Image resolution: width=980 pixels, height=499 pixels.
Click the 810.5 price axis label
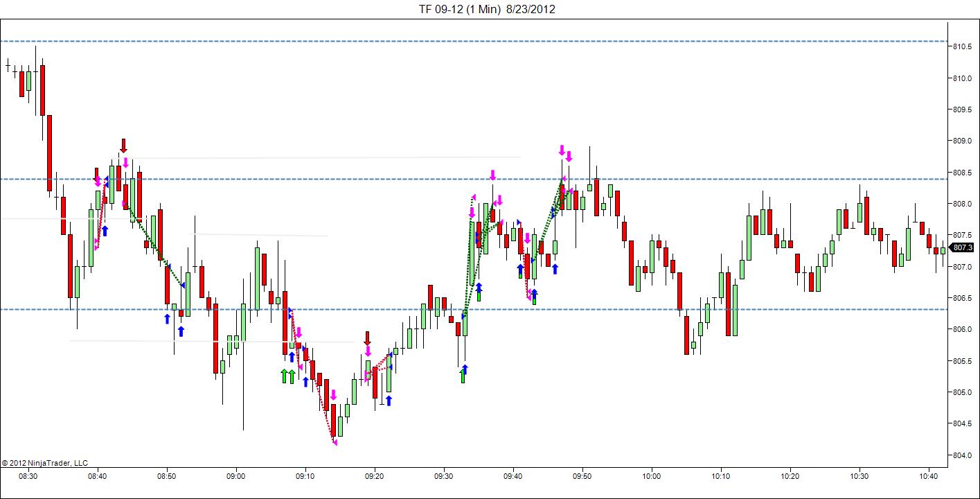962,46
